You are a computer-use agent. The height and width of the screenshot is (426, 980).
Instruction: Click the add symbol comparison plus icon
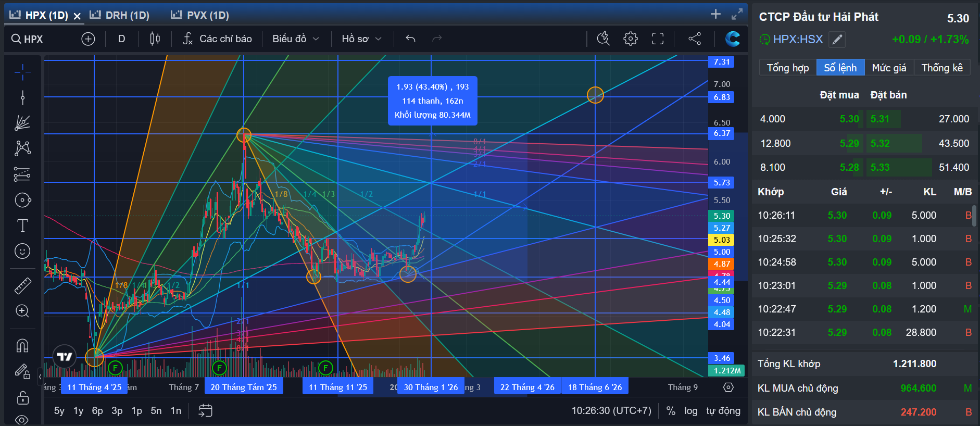tap(88, 39)
